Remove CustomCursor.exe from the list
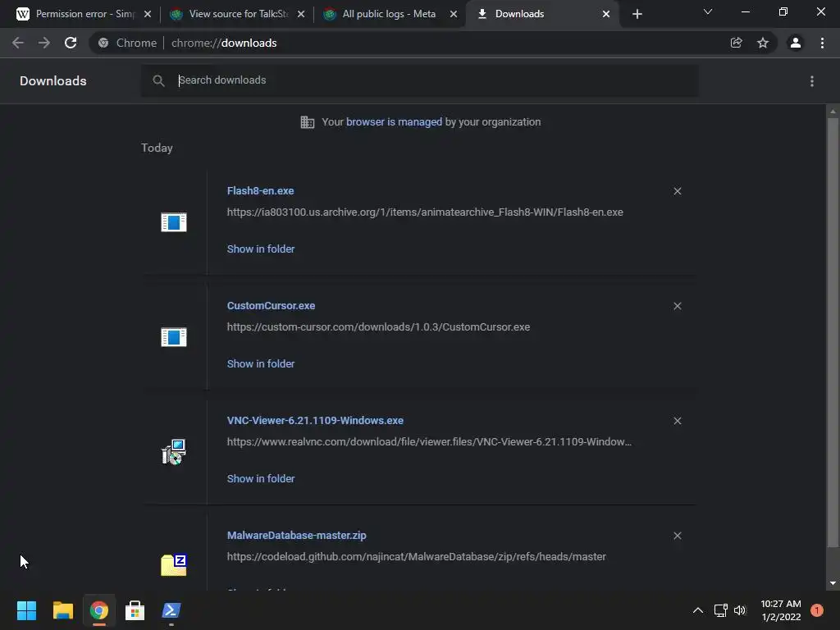Screen dimensions: 840x630 click(678, 306)
